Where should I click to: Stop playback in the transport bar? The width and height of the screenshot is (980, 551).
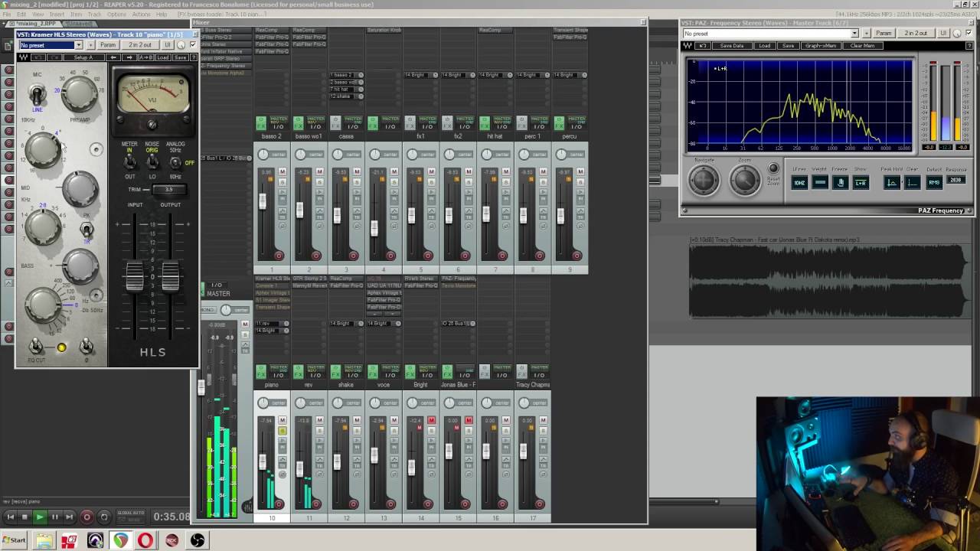24,517
